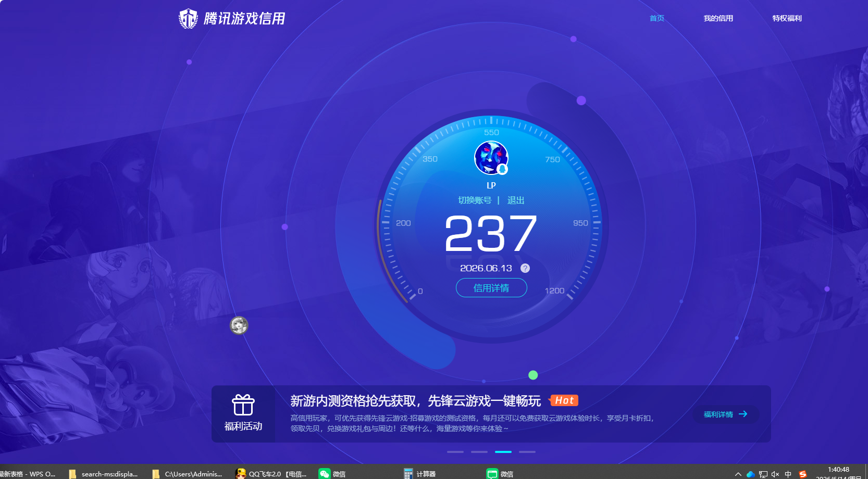Click the question mark help icon beside date
Screen dimensions: 868x479
[x=525, y=268]
